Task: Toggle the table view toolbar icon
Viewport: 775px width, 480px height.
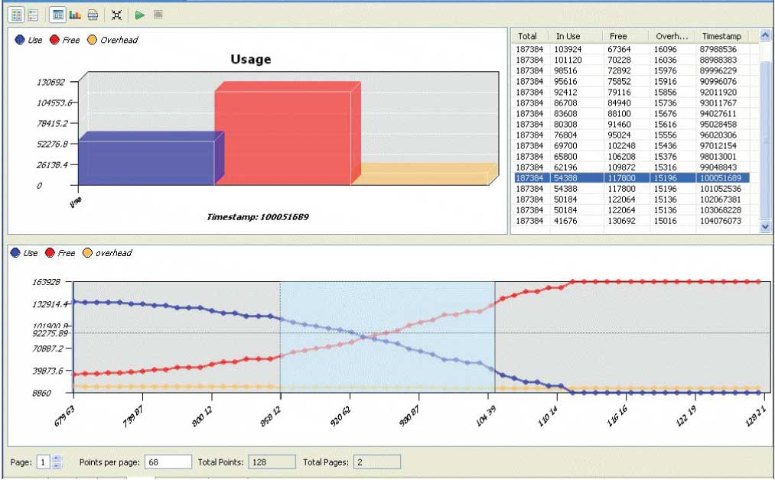Action: coord(58,15)
